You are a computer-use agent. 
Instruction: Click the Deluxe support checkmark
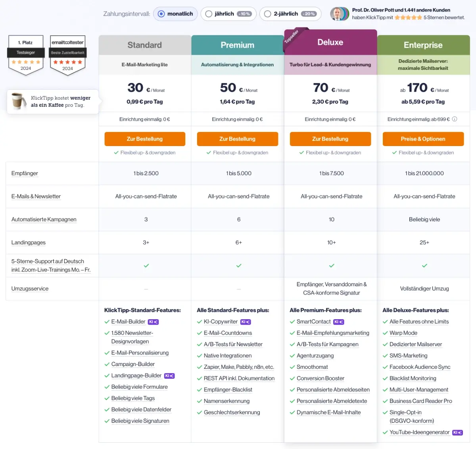click(x=332, y=266)
